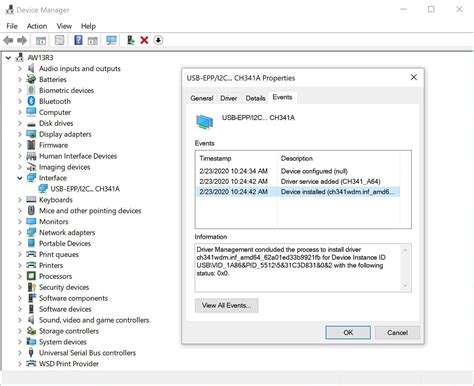Click Scan for hardware changes monitor icon
The image size is (474, 386).
[111, 40]
